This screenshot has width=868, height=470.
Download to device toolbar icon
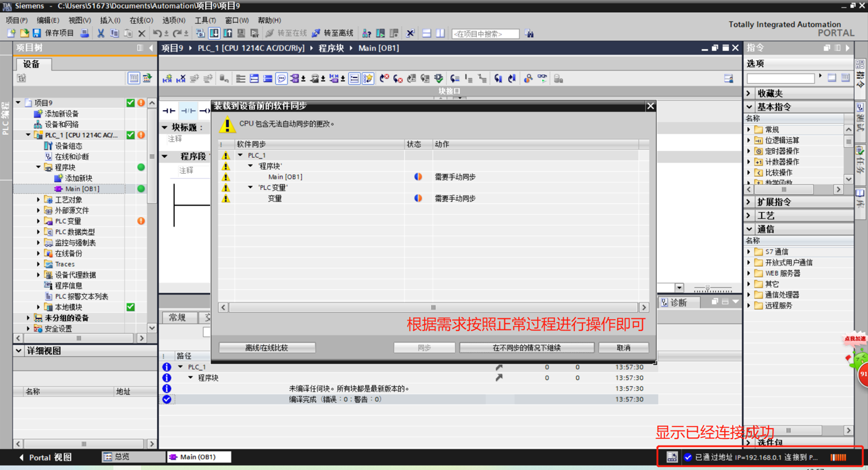214,33
